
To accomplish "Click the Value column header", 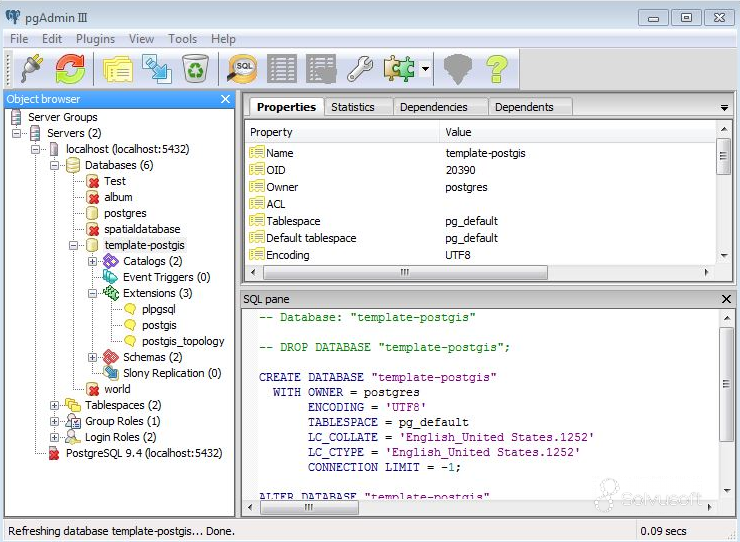I will click(x=578, y=132).
